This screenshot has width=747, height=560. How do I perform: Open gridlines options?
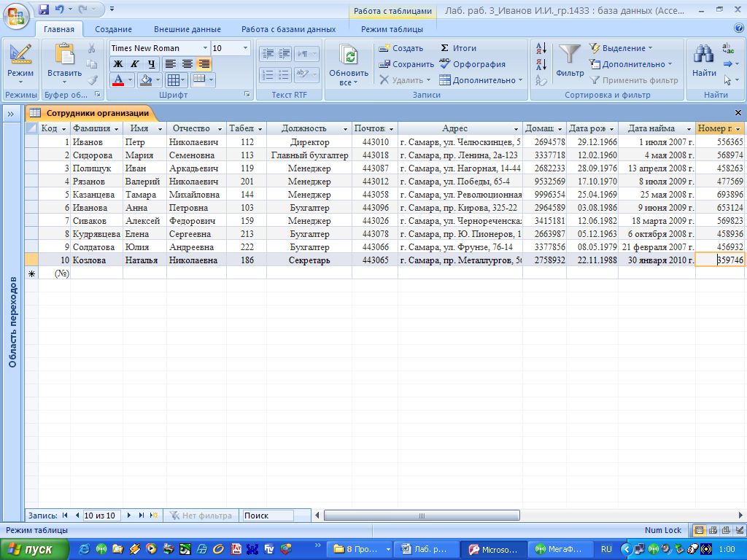(x=177, y=80)
